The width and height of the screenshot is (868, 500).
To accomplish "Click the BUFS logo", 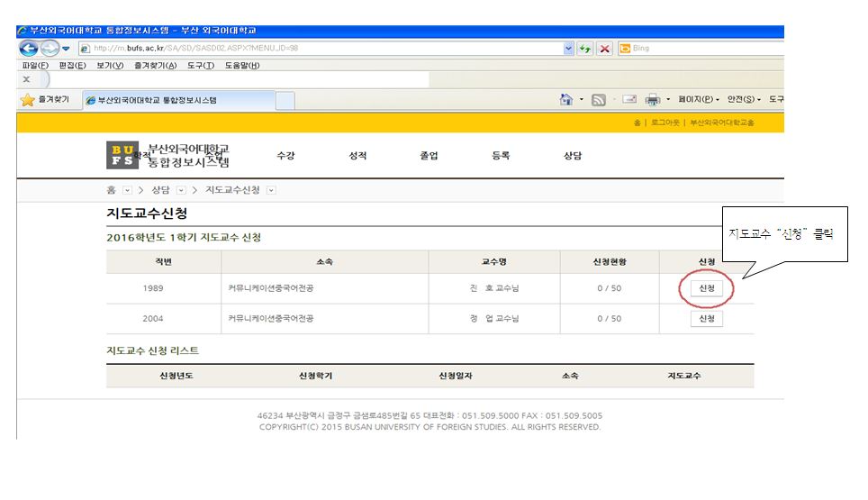I will click(x=120, y=155).
